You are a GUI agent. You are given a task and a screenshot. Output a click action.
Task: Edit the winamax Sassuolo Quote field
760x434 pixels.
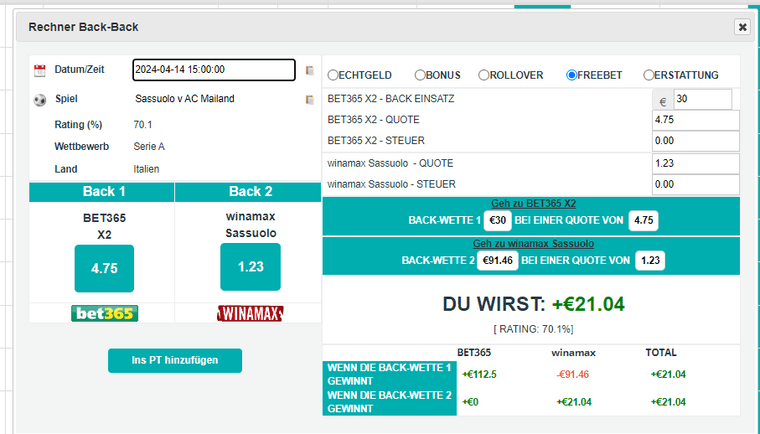click(696, 163)
